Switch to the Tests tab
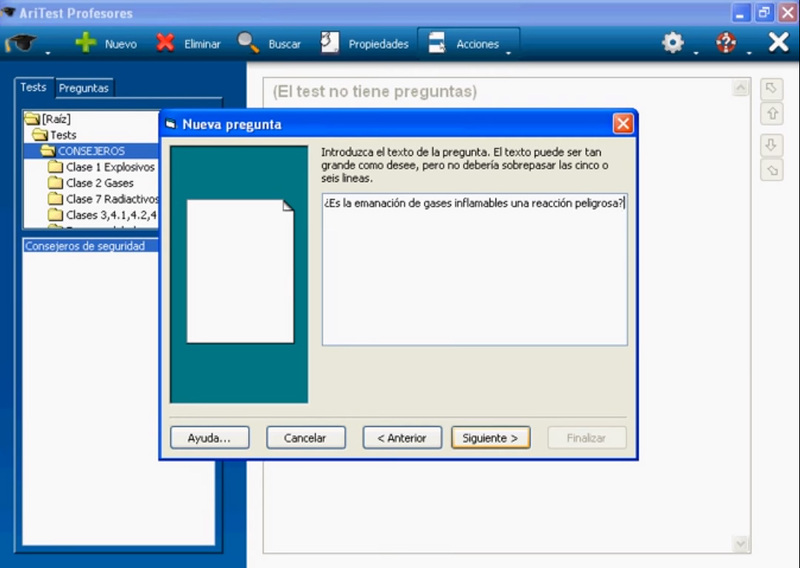This screenshot has height=568, width=800. (x=33, y=87)
